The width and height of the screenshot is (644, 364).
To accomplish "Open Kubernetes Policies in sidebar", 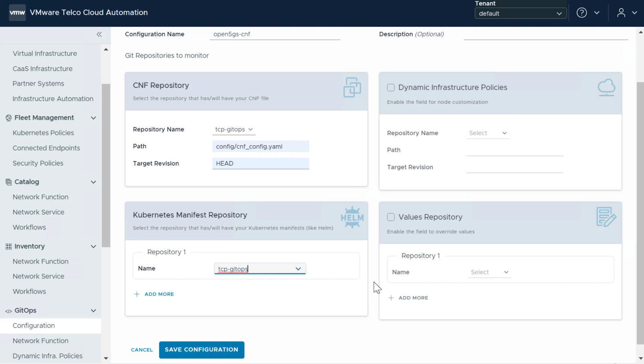I will pos(43,133).
